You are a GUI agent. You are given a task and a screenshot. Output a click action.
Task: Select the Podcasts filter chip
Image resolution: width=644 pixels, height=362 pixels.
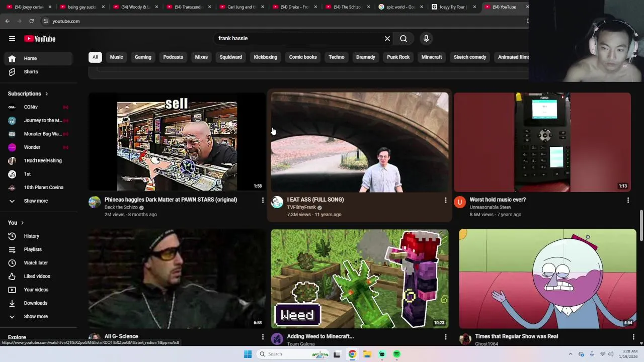click(173, 57)
